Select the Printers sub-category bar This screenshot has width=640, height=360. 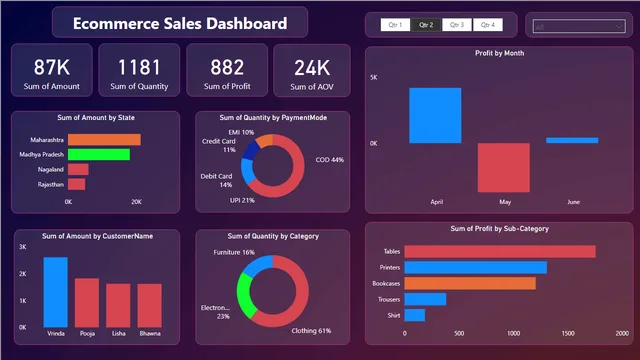pyautogui.click(x=476, y=267)
